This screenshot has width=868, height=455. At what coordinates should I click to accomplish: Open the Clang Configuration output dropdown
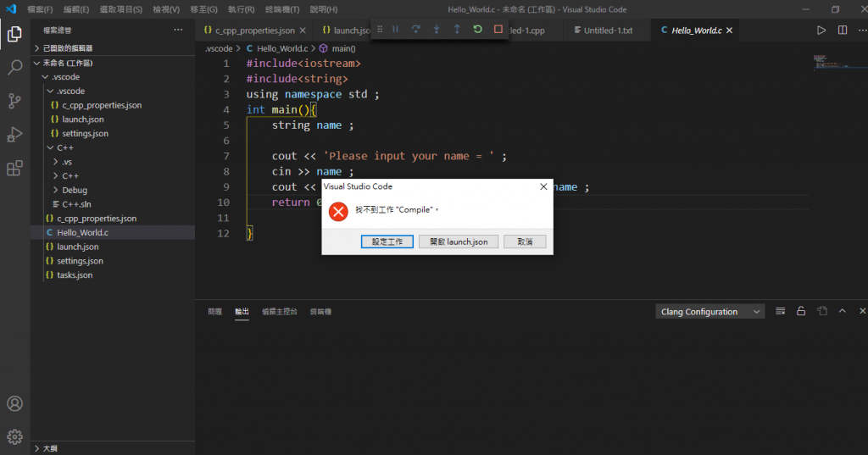pos(709,312)
